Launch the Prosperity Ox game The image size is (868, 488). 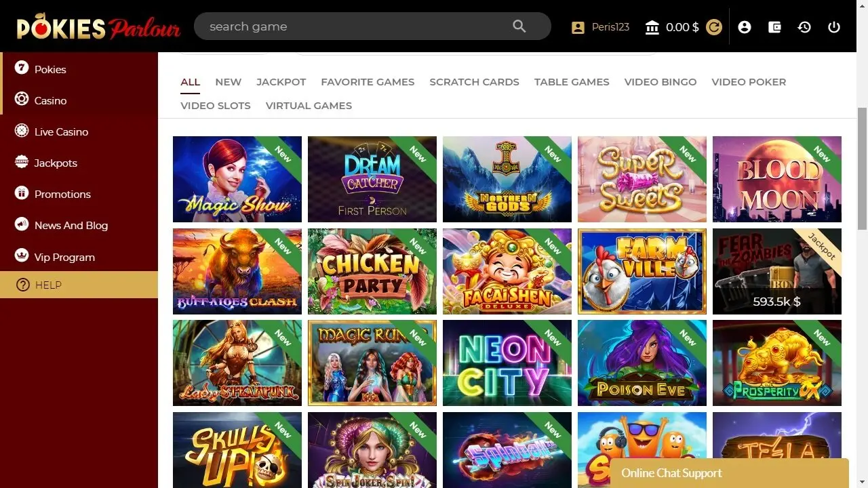click(x=777, y=363)
